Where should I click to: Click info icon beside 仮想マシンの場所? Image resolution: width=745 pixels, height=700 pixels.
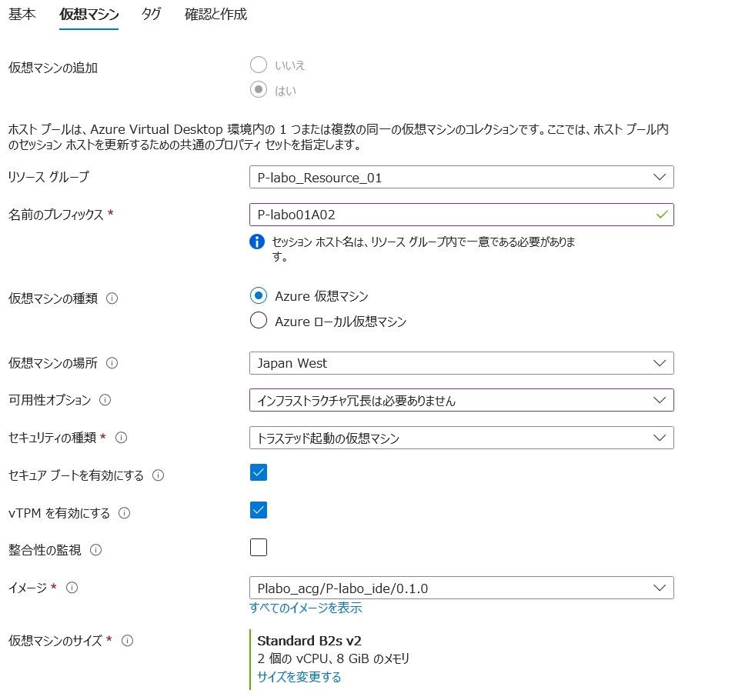[x=112, y=363]
